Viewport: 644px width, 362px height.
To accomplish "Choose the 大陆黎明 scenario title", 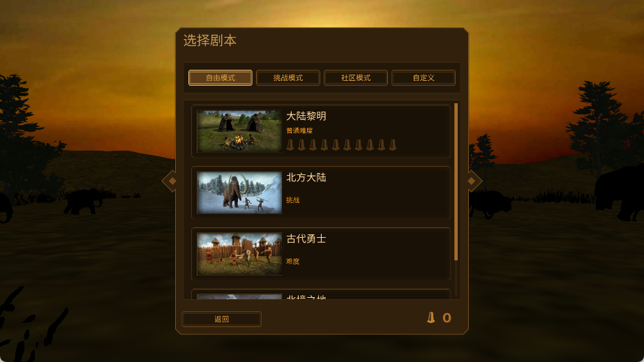I will click(x=306, y=116).
